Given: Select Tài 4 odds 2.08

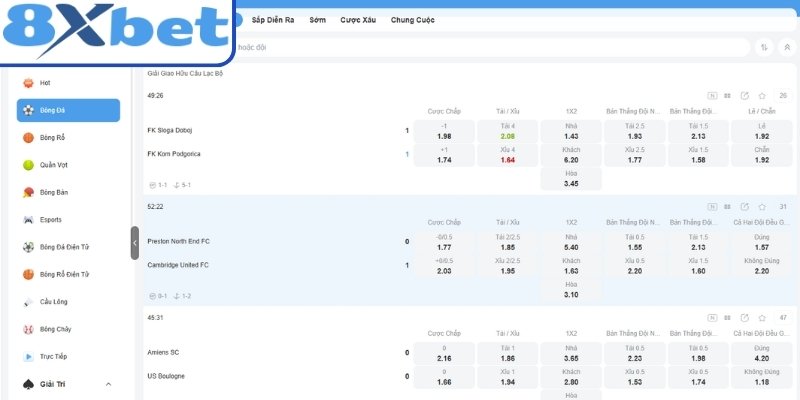Looking at the screenshot, I should (508, 132).
